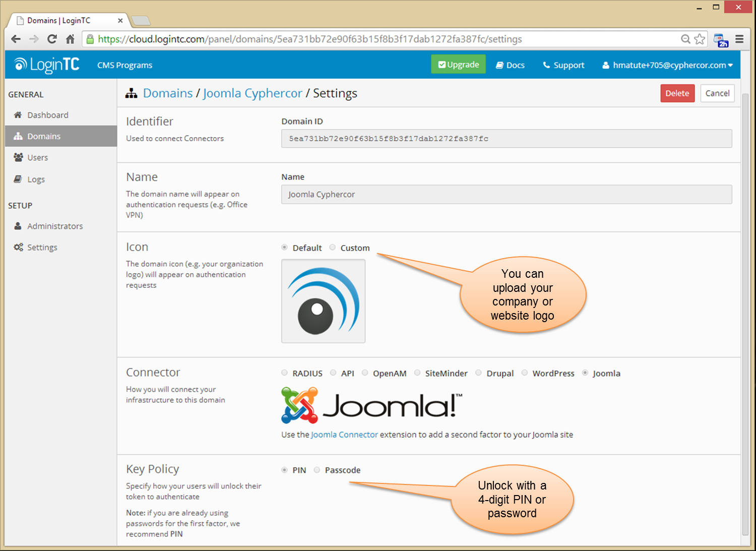Open the 2h browser extension icon

(x=721, y=40)
